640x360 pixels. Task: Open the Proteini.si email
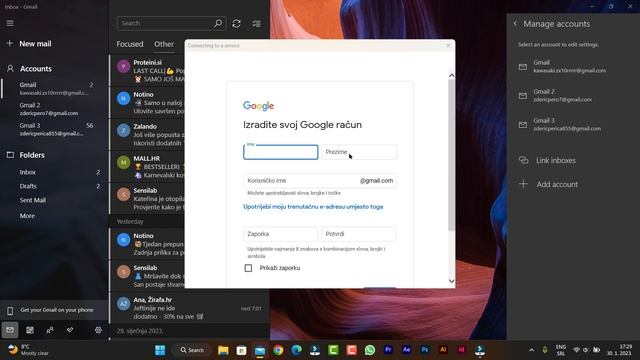pyautogui.click(x=147, y=71)
